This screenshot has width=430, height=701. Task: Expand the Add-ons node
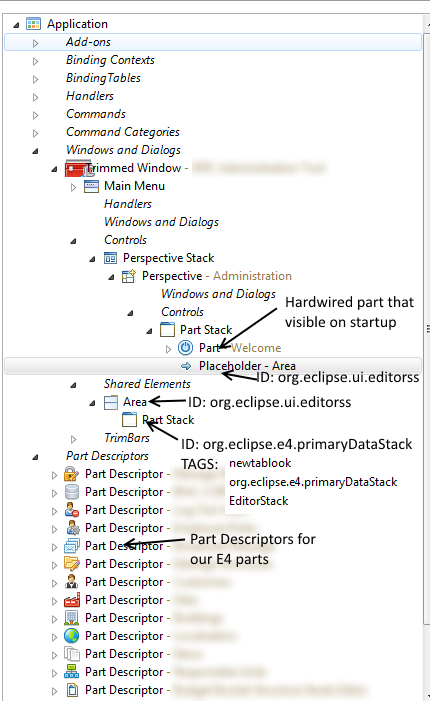point(35,43)
